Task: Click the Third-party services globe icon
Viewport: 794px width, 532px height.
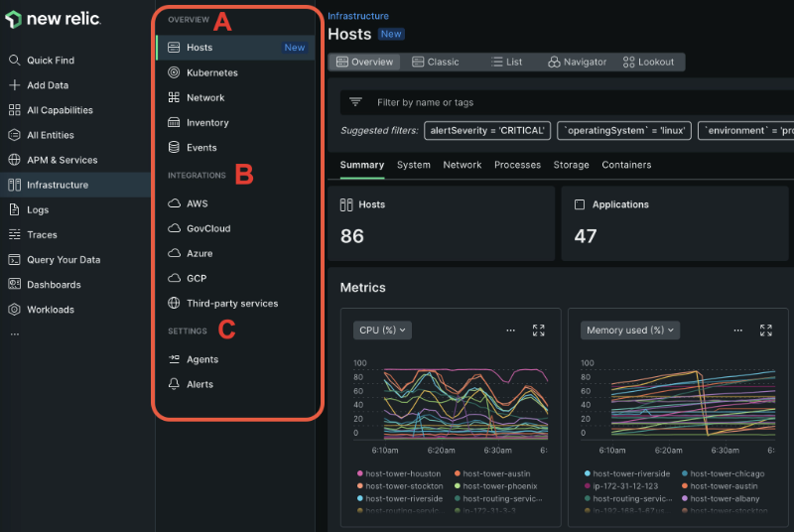Action: 174,303
